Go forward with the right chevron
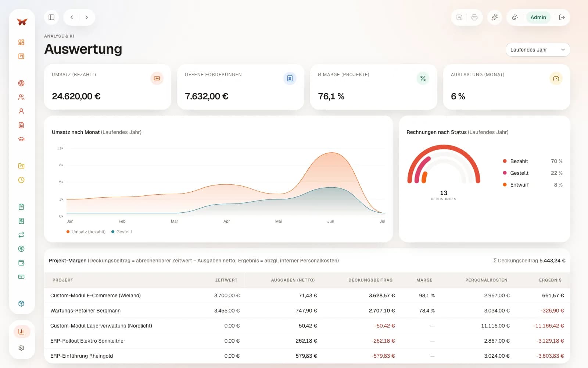 click(x=87, y=17)
